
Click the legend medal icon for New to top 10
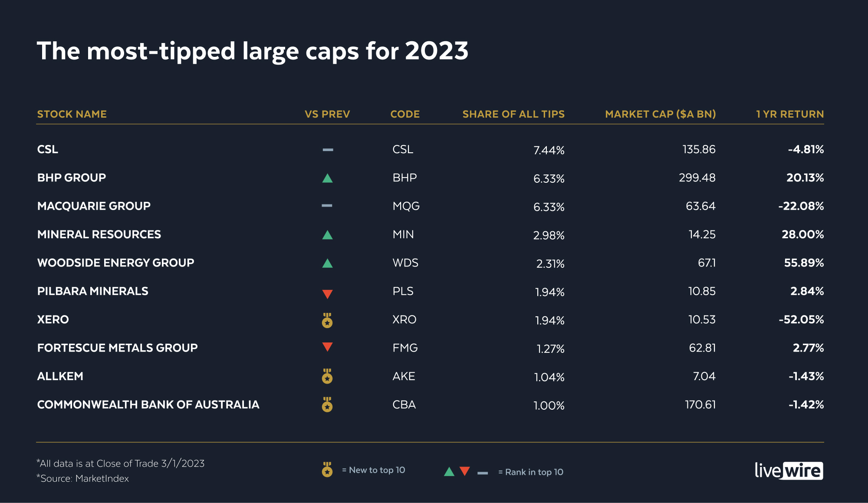[x=327, y=470]
